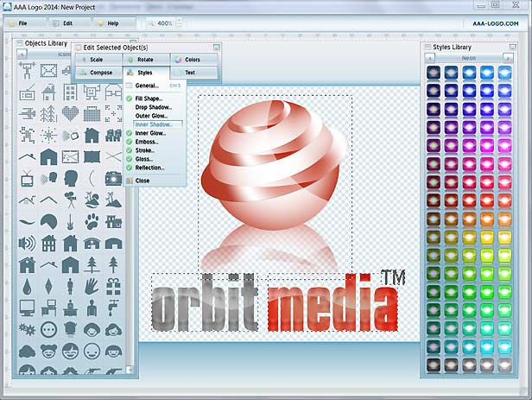This screenshot has height=400, width=532.
Task: Click the Scale button
Action: [98, 60]
